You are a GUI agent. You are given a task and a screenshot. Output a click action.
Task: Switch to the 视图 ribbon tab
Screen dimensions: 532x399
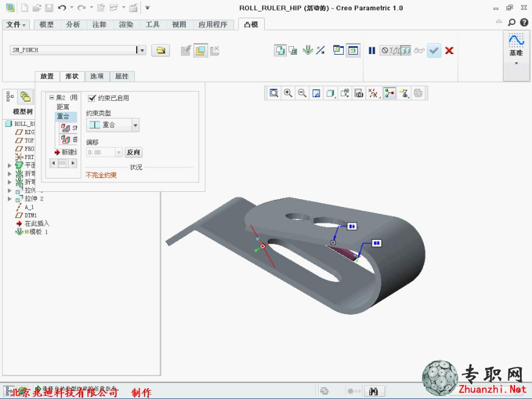pos(179,24)
